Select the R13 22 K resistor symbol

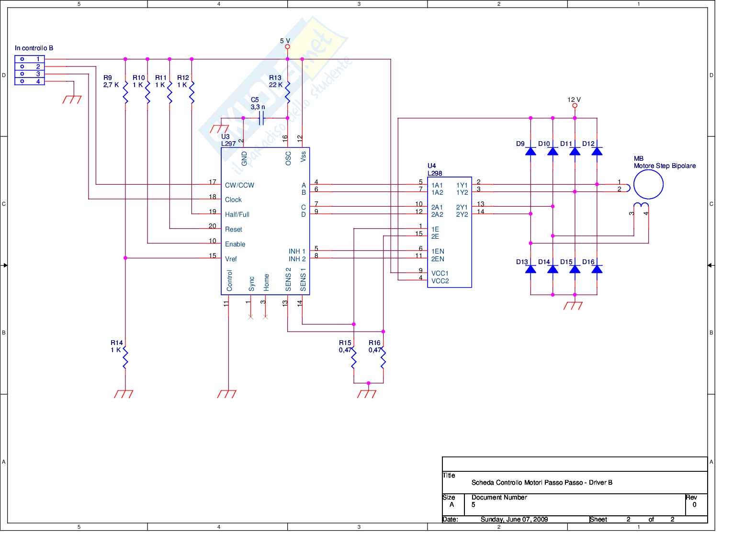tap(288, 92)
